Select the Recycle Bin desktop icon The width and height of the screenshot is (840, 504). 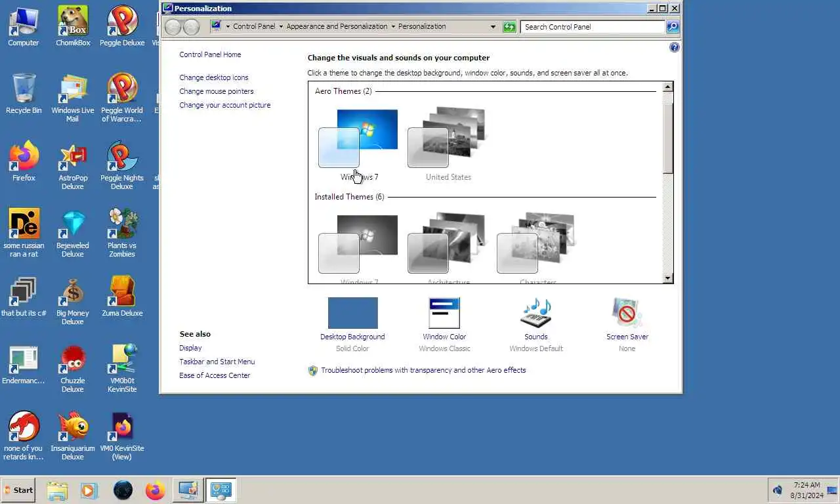click(24, 93)
